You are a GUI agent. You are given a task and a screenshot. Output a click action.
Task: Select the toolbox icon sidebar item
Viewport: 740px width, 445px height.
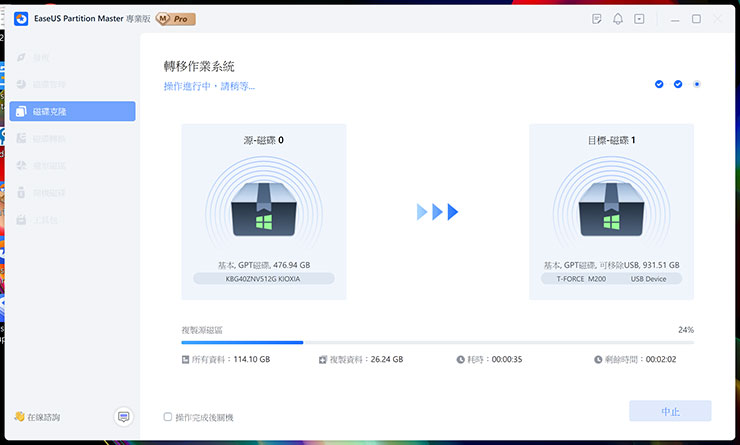pos(72,220)
